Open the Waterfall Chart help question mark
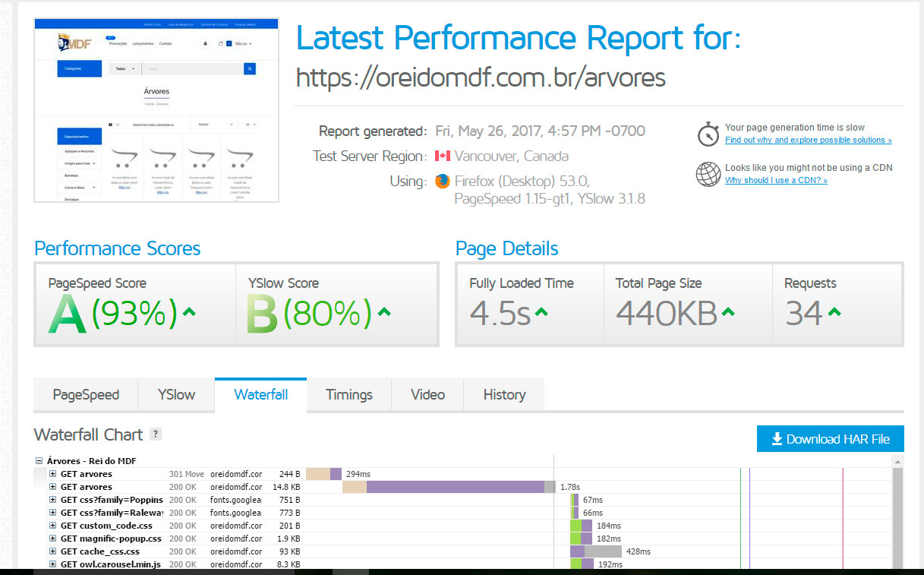924x575 pixels. [156, 434]
